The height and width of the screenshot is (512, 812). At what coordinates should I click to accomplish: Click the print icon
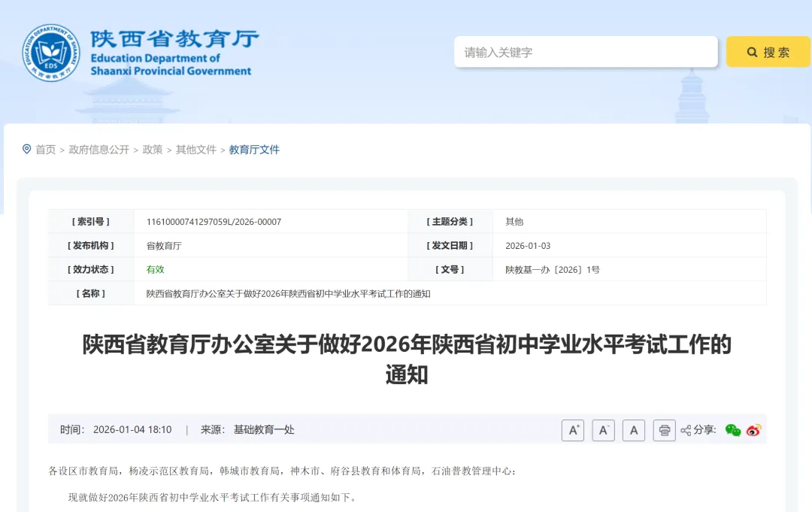tap(664, 430)
